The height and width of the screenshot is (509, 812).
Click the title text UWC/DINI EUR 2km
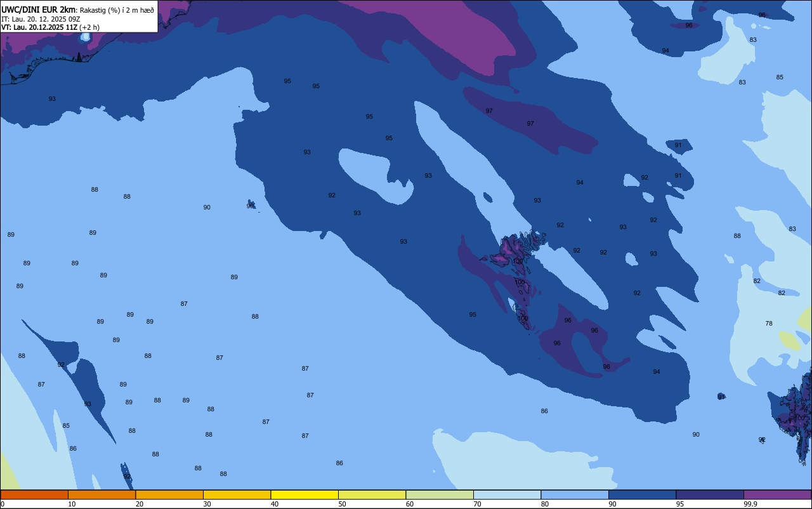pyautogui.click(x=39, y=10)
